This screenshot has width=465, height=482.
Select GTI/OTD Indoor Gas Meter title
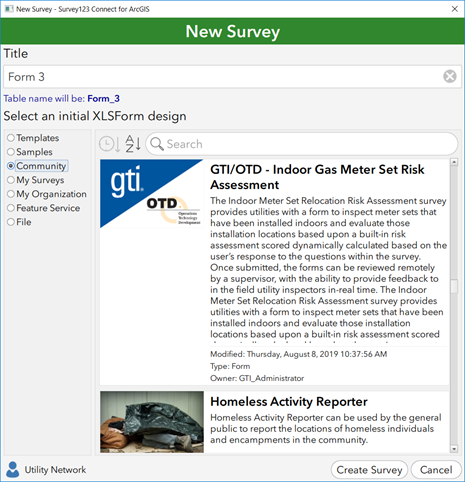coord(317,177)
